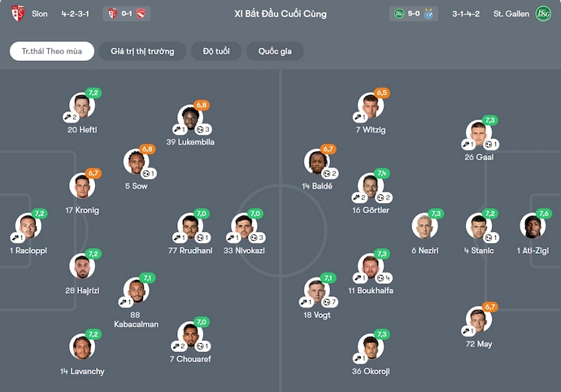The image size is (561, 392).
Task: Open St. Gallen's 5-0 last match result
Action: [415, 14]
